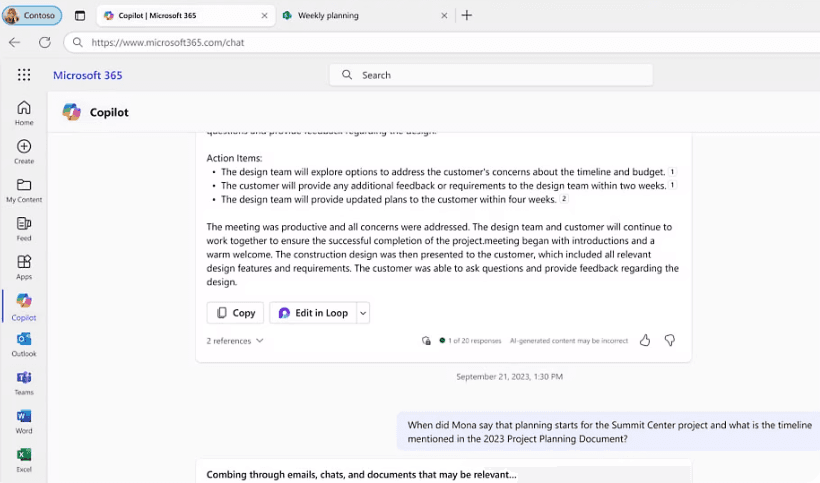
Task: Copy the Copilot response
Action: click(x=235, y=313)
